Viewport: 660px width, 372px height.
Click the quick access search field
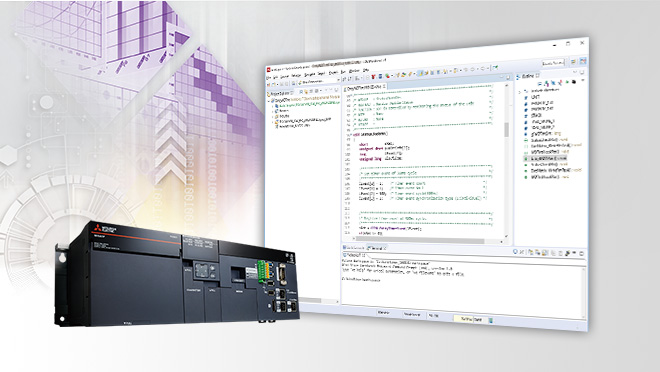pos(553,63)
